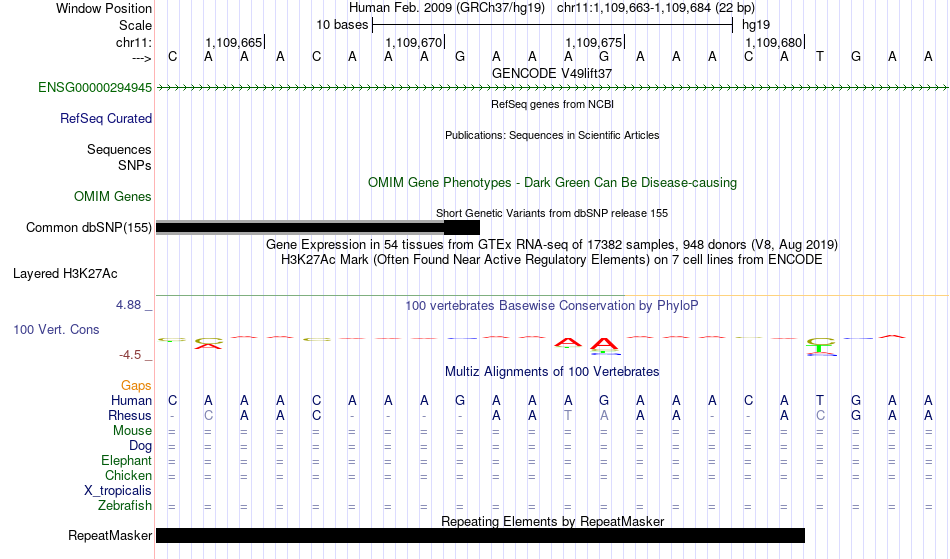Select the Mouse species row label
This screenshot has height=559, width=950.
[x=133, y=431]
